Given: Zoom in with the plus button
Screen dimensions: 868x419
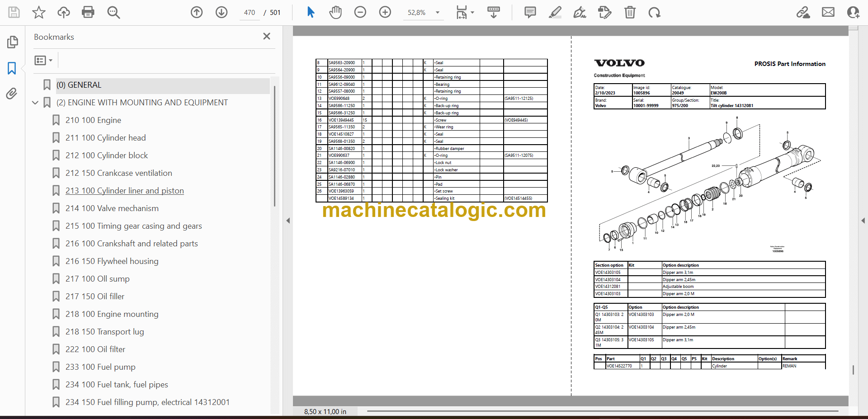Looking at the screenshot, I should [x=385, y=12].
